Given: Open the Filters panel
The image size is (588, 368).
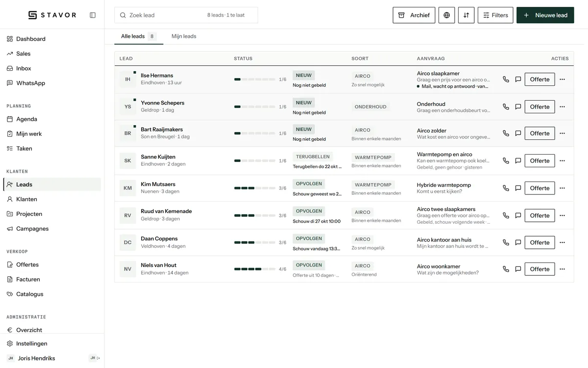Looking at the screenshot, I should tap(495, 15).
